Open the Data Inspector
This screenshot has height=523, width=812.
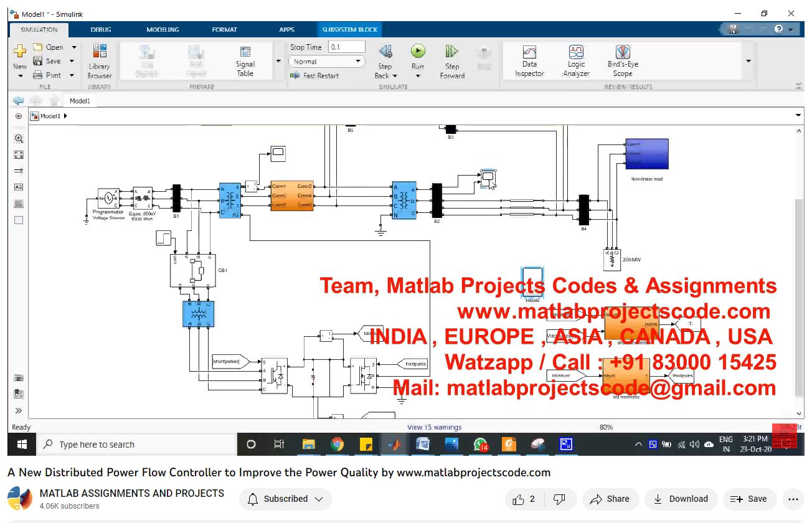529,61
